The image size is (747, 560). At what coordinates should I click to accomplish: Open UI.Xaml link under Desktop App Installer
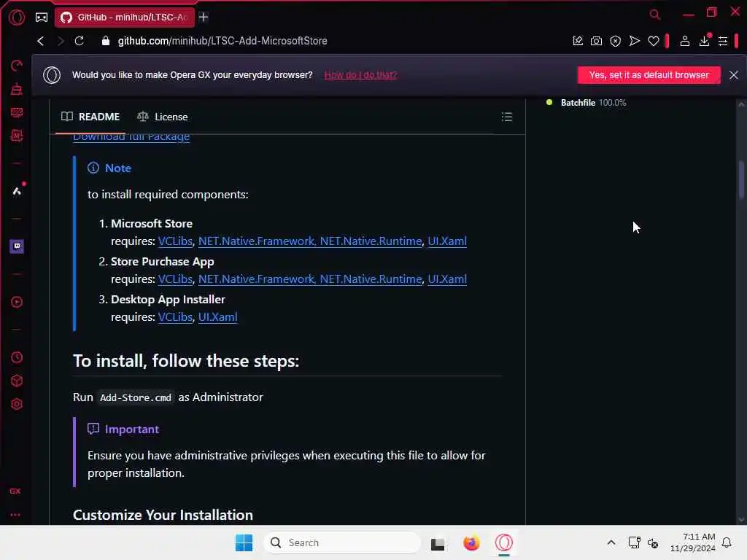(217, 317)
